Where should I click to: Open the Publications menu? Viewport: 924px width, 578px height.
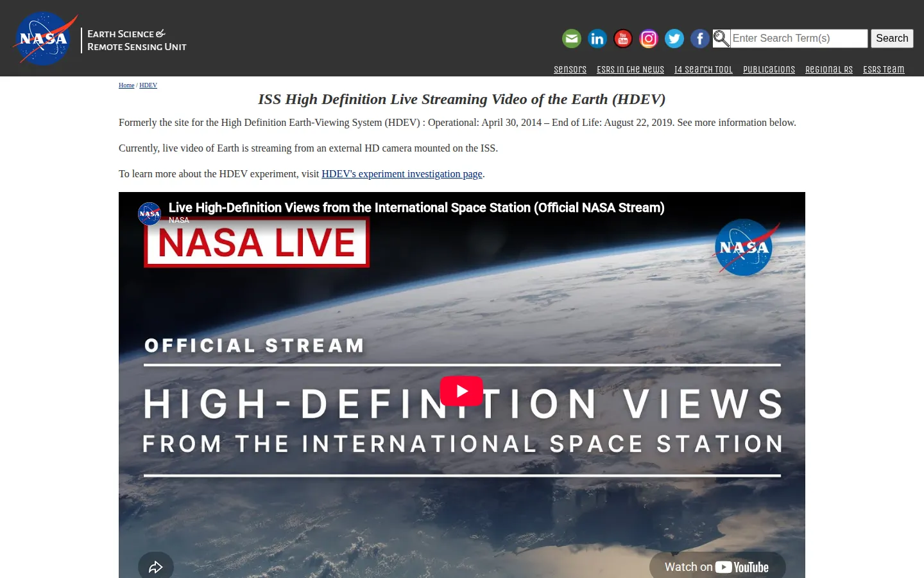[769, 69]
